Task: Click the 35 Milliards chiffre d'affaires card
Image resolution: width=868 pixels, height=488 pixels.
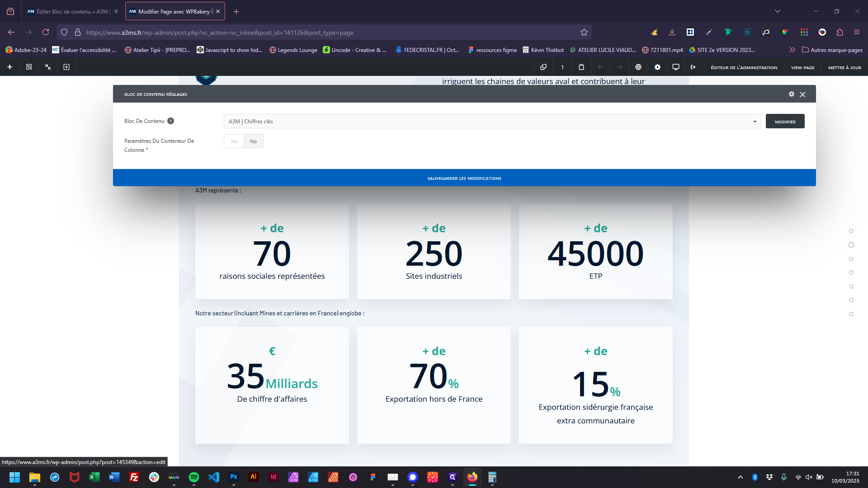Action: pos(272,385)
